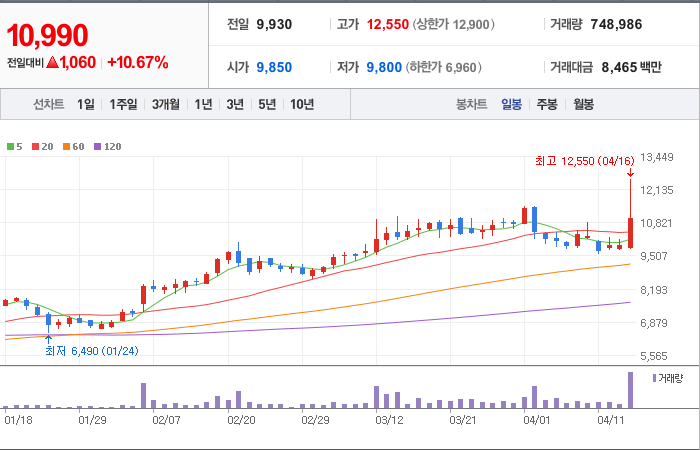The width and height of the screenshot is (700, 450).
Task: Switch line chart to 1주일
Action: point(123,104)
